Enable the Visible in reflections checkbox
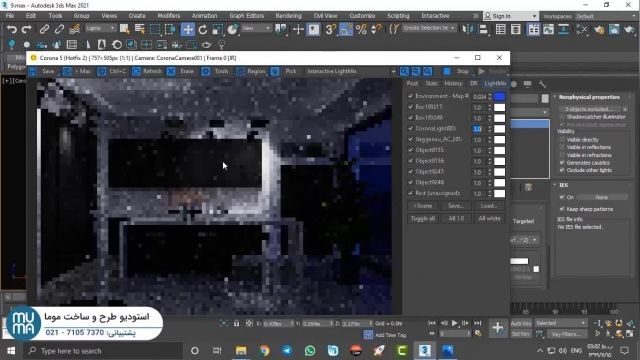 point(562,147)
